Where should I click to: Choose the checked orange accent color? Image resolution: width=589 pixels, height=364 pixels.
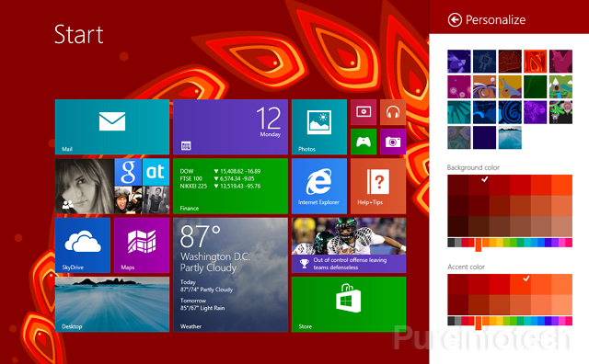click(x=520, y=284)
